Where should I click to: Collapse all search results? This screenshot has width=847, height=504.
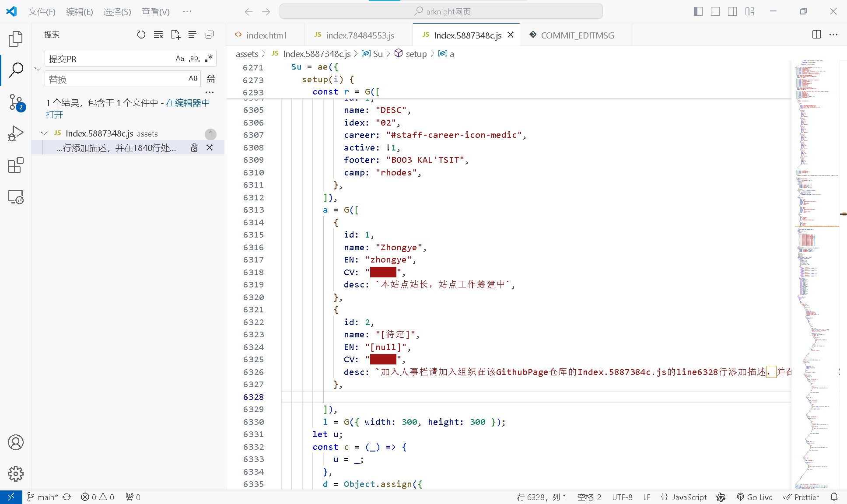tap(210, 35)
